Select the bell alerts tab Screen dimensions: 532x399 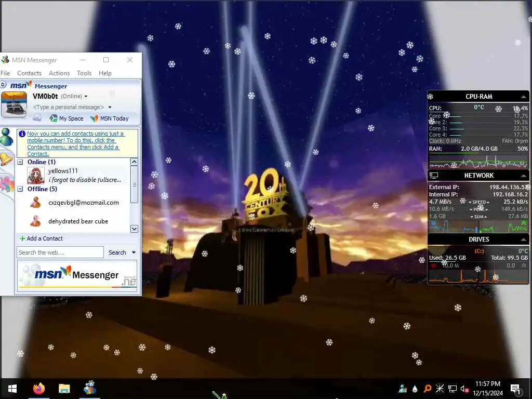pos(6,159)
